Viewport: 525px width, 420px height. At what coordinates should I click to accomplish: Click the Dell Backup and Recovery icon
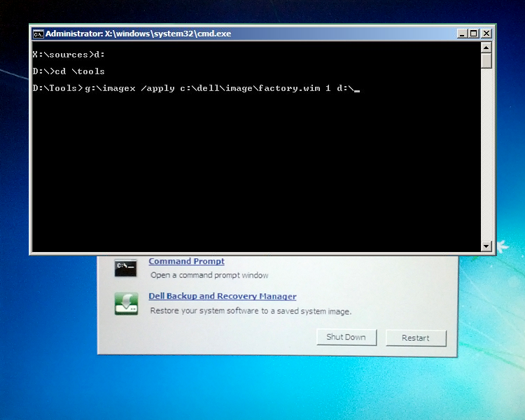(127, 303)
